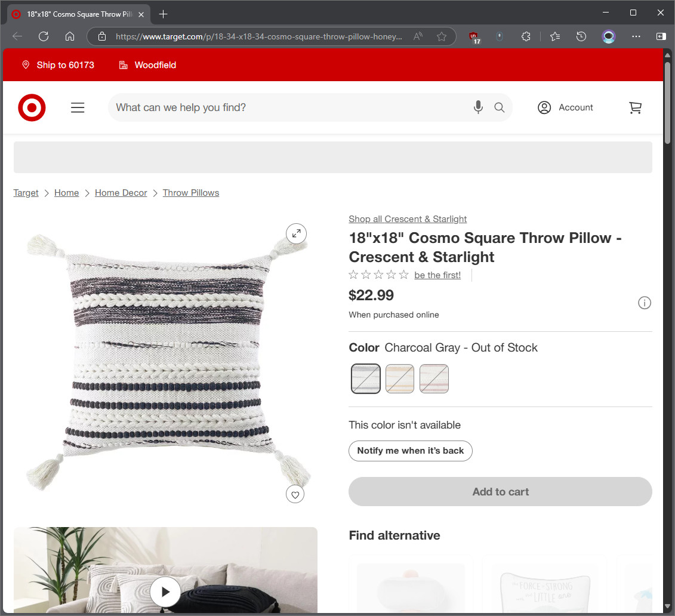675x616 pixels.
Task: Click the search magnifier icon
Action: [x=500, y=107]
